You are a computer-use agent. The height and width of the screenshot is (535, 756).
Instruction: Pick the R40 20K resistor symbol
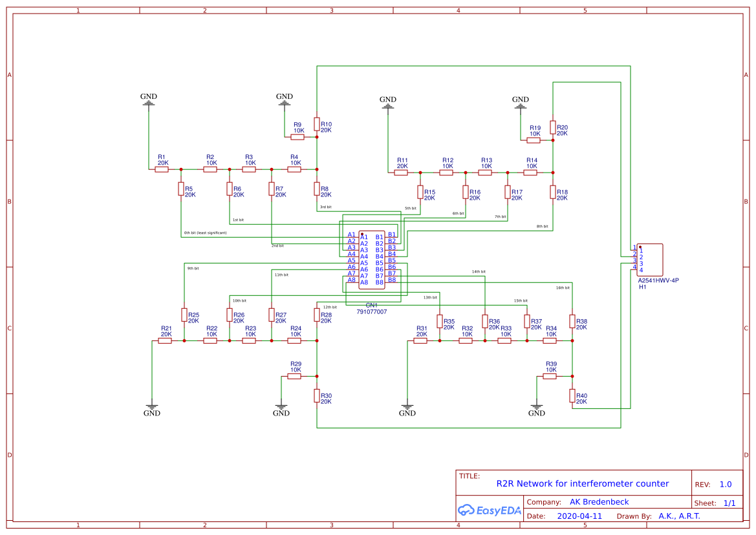tap(572, 396)
